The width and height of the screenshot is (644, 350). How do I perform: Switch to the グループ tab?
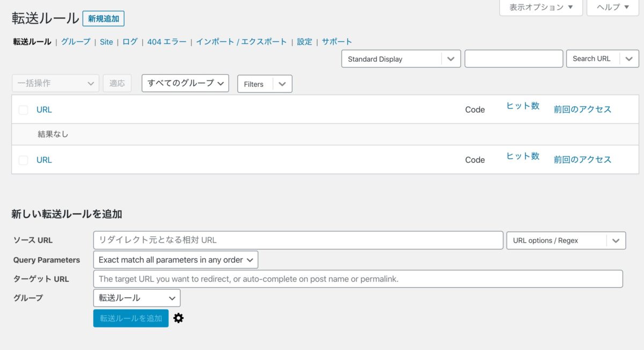[x=76, y=42]
